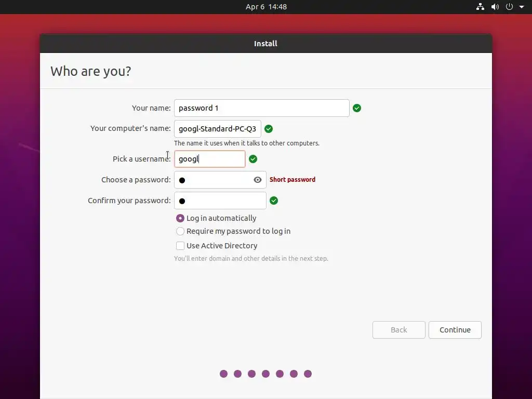Click the Who are you? heading
Image resolution: width=532 pixels, height=399 pixels.
coord(90,71)
